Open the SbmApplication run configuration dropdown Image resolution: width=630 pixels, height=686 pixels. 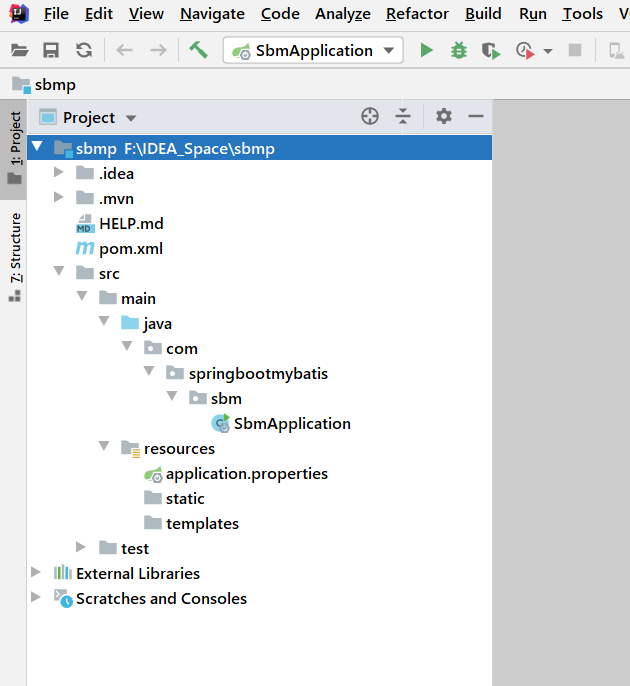click(x=313, y=51)
